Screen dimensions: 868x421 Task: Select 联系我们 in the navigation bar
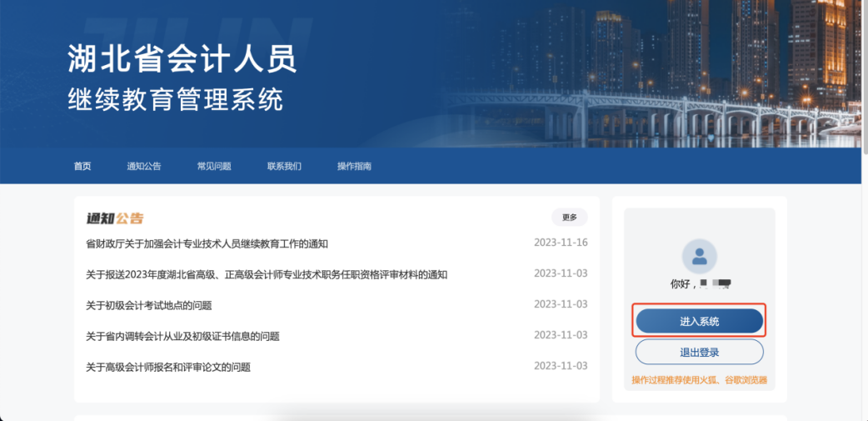[284, 166]
